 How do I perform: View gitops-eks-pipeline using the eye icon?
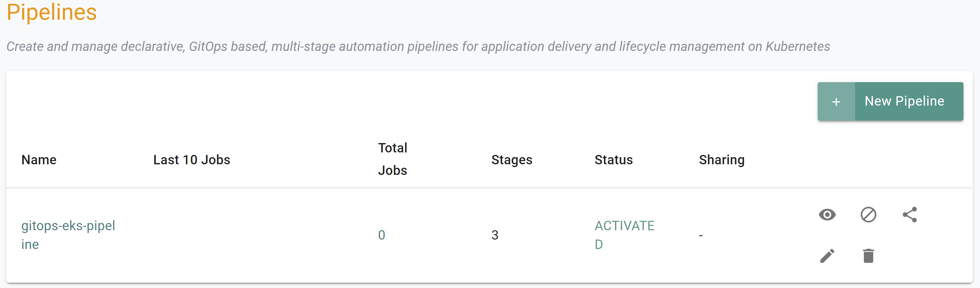click(827, 215)
